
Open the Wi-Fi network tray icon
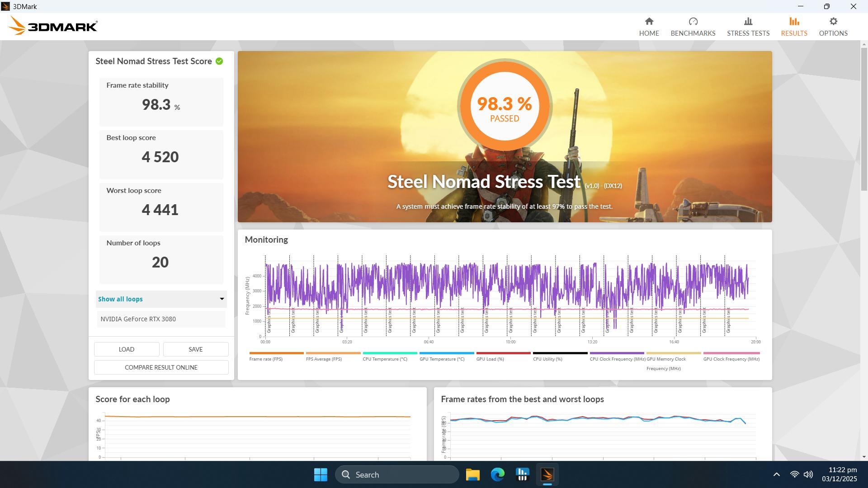point(794,474)
